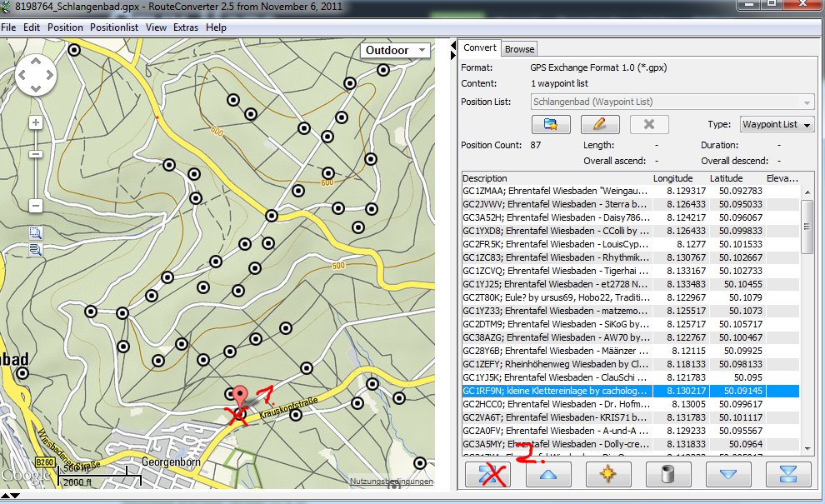Click the position table scroll-down arrow
This screenshot has width=825, height=504.
point(807,449)
